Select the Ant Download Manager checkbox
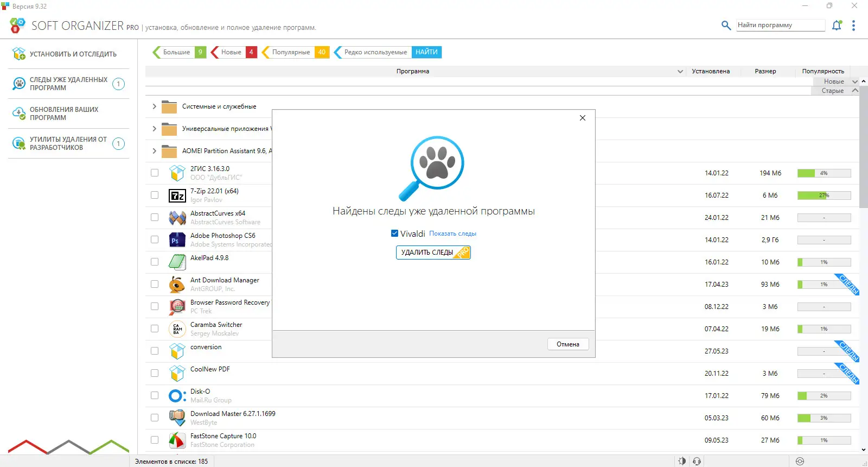Screen dimensions: 868x467 point(155,285)
